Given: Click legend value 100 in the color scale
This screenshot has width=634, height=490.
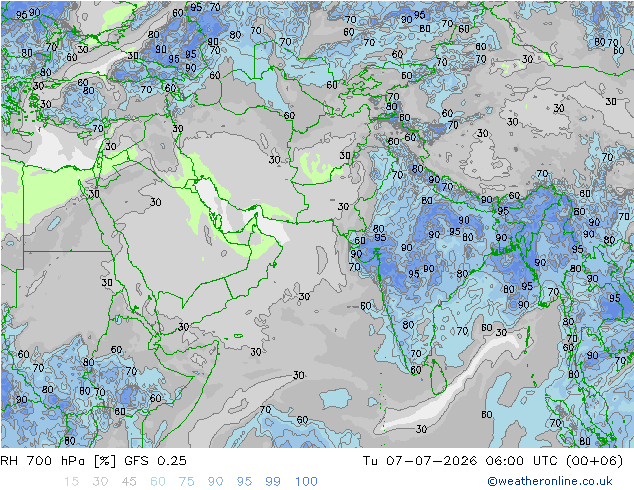Looking at the screenshot, I should 306,482.
